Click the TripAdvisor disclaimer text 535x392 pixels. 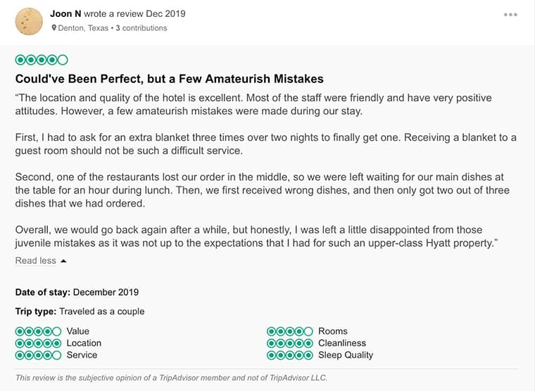point(171,377)
